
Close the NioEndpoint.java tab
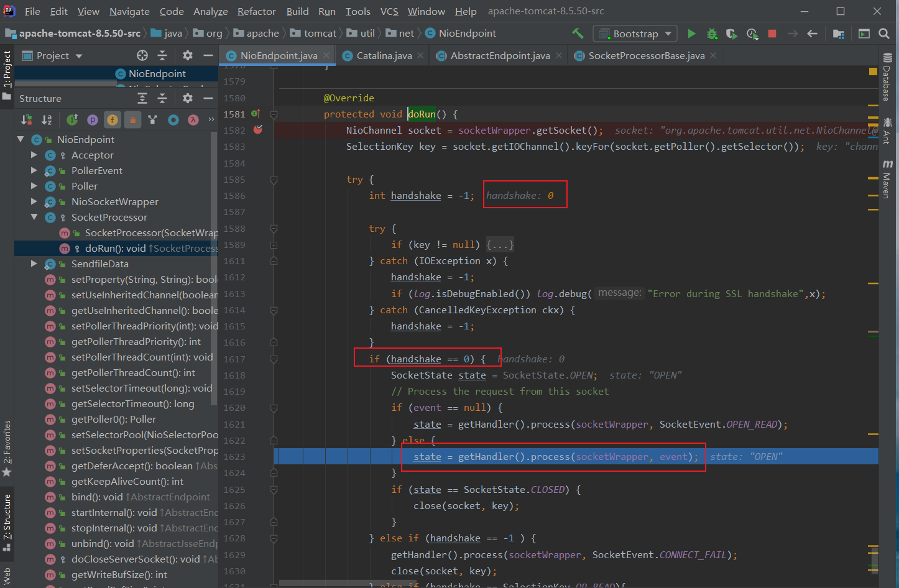326,55
